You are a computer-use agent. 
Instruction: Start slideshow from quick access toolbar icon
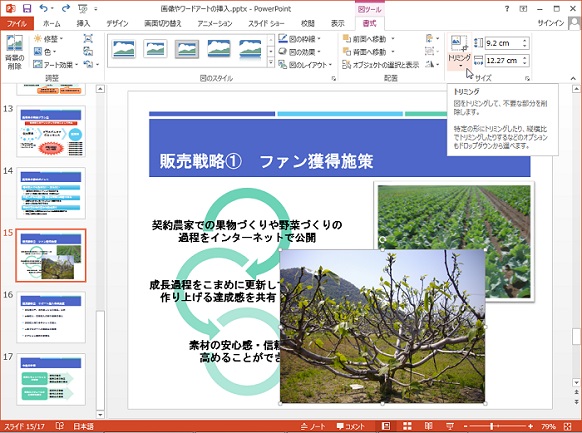82,8
